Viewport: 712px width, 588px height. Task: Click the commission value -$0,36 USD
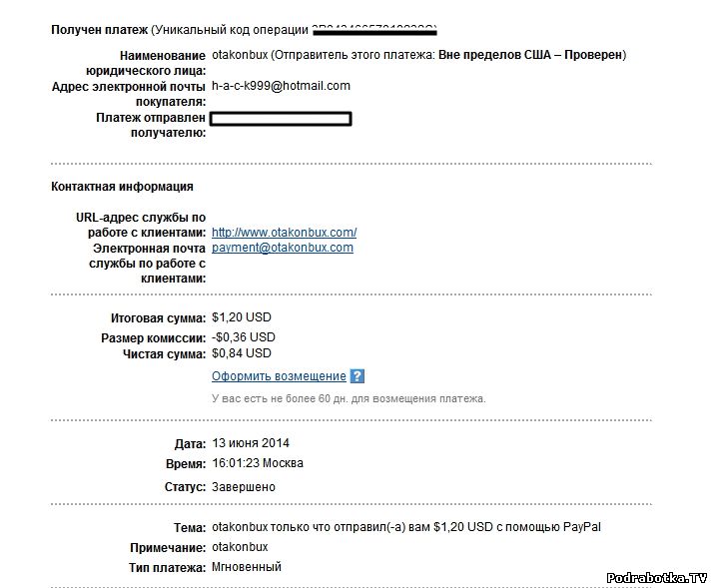point(244,337)
